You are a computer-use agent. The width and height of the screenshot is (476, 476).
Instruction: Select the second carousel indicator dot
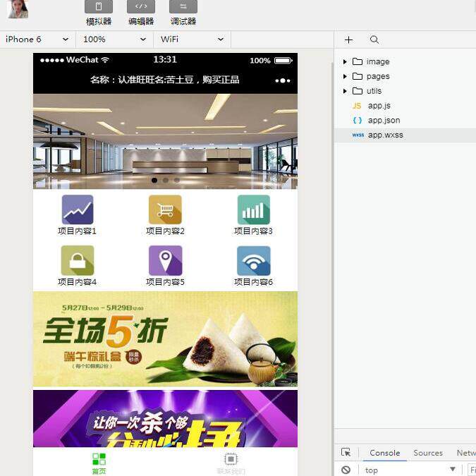(166, 181)
